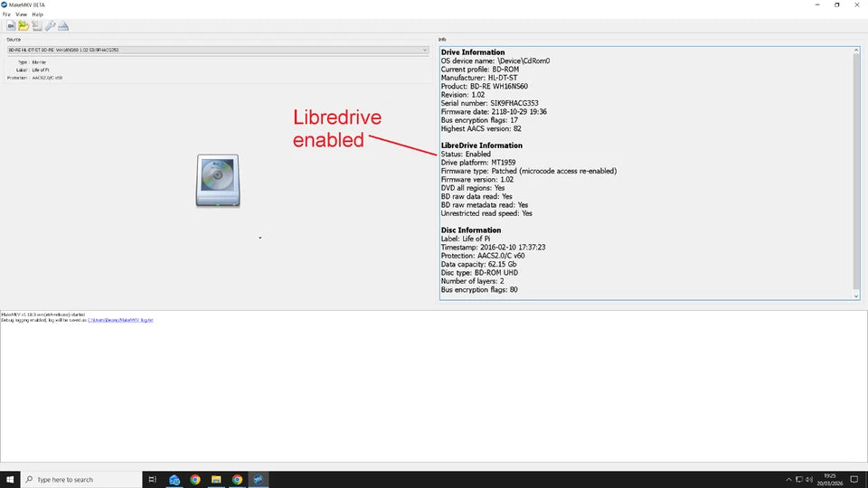Click the volume speaker tray icon
Screen dimensions: 868x488
[808, 480]
